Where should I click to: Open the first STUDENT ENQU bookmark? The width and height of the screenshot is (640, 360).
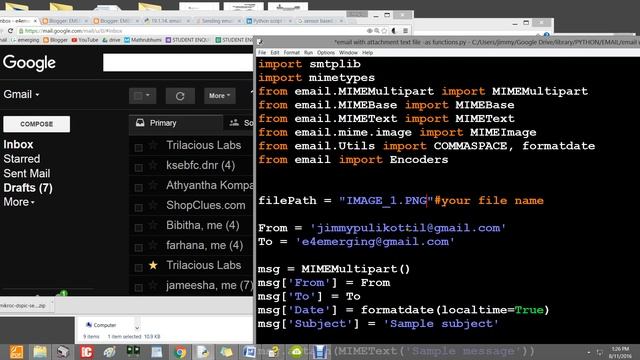pos(187,40)
